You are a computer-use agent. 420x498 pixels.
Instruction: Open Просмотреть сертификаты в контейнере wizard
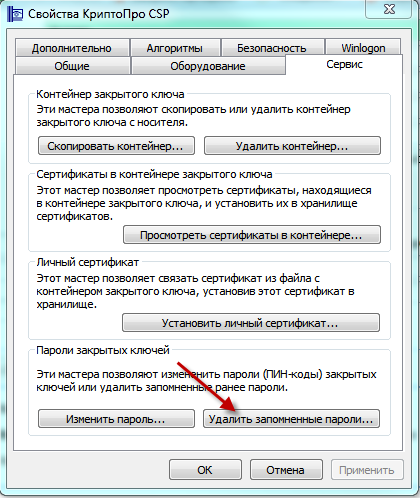coord(252,235)
